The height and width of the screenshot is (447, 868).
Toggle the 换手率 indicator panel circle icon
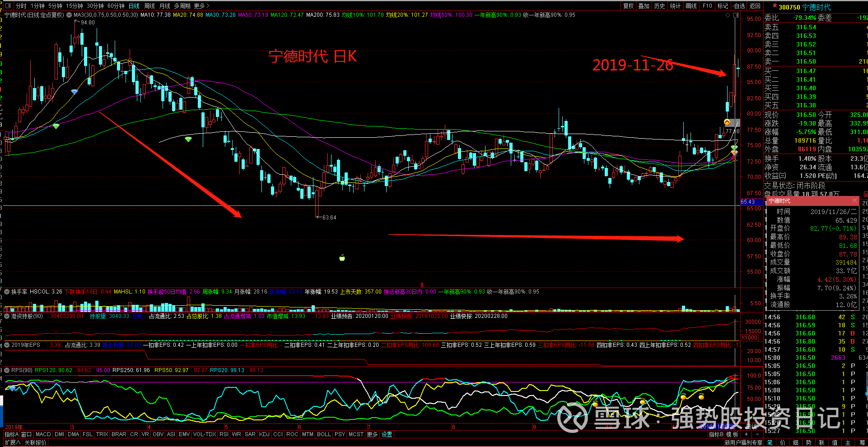click(7, 292)
